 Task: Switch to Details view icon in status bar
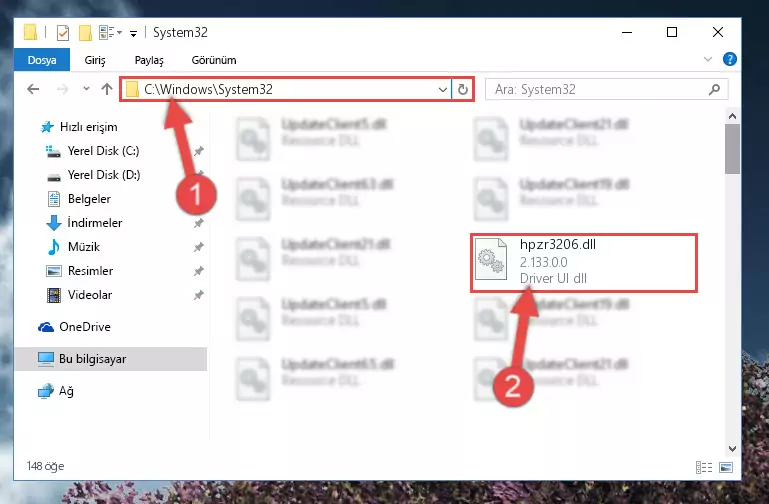704,467
